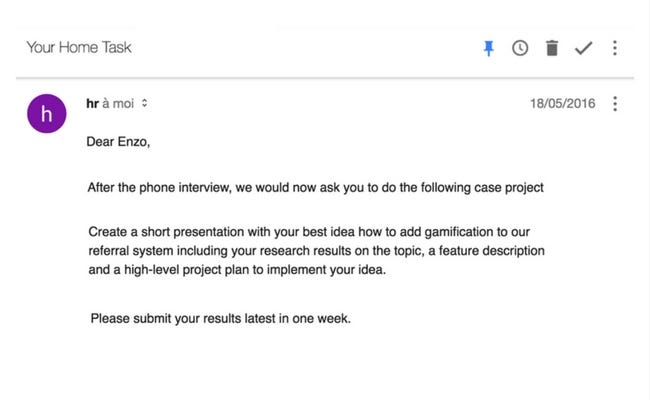Viewport: 650px width, 400px height.
Task: Click the word 'gamification' in message
Action: click(458, 232)
